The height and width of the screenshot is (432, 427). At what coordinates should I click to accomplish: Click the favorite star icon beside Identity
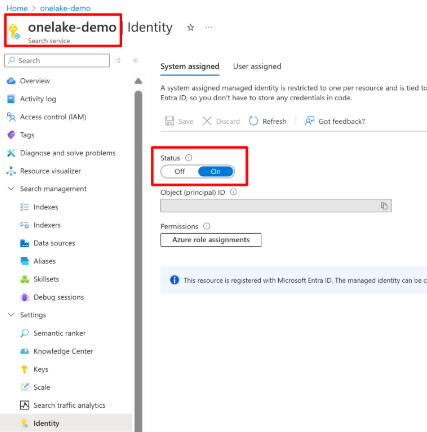click(190, 27)
